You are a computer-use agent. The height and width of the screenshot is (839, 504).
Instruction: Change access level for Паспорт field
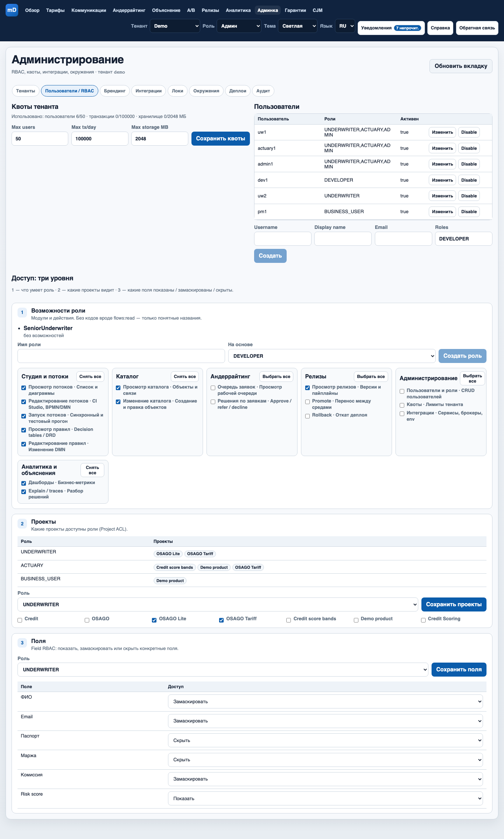[325, 740]
